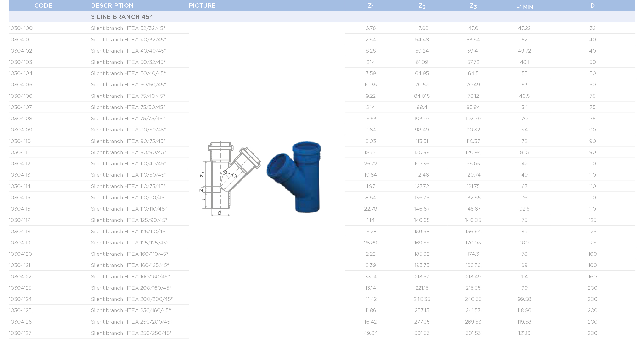644x346 pixels.
Task: Click the Z1 column header
Action: [370, 6]
